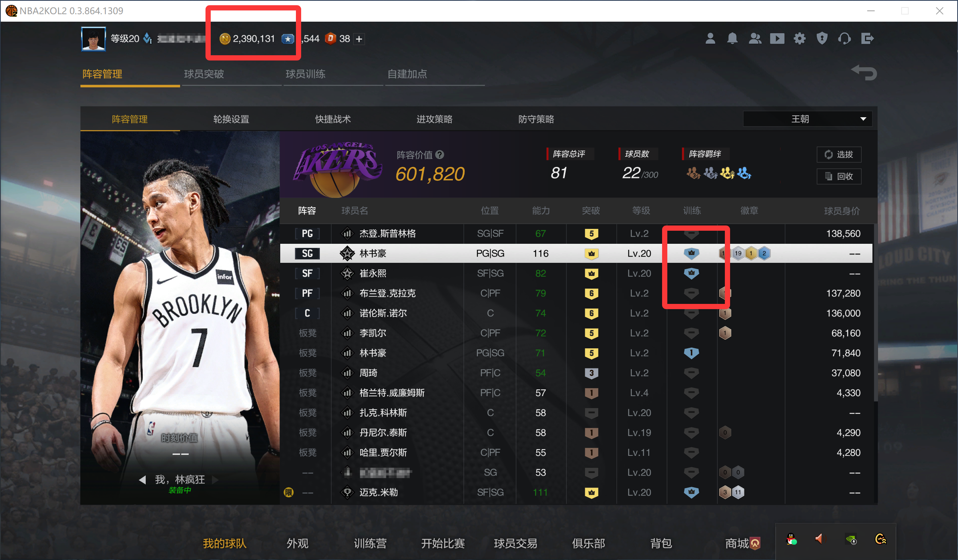Open 外观 in bottom navigation
The image size is (958, 560).
pyautogui.click(x=297, y=543)
